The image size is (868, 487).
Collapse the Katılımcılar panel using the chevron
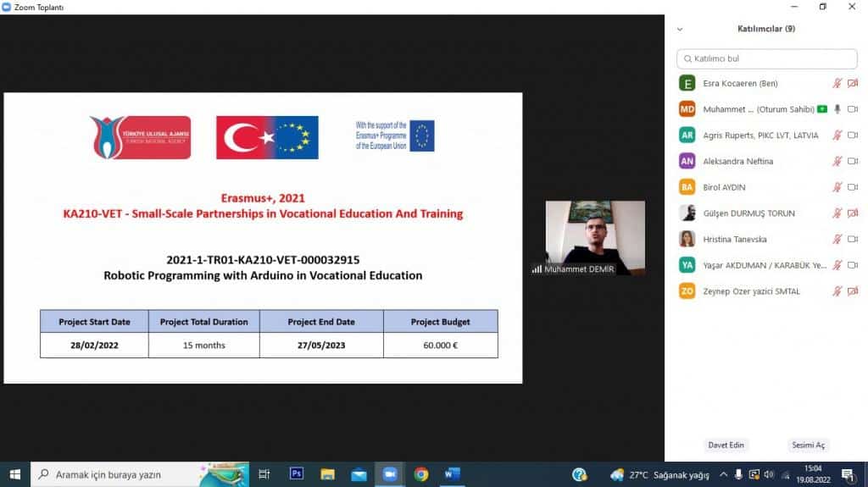pyautogui.click(x=679, y=29)
